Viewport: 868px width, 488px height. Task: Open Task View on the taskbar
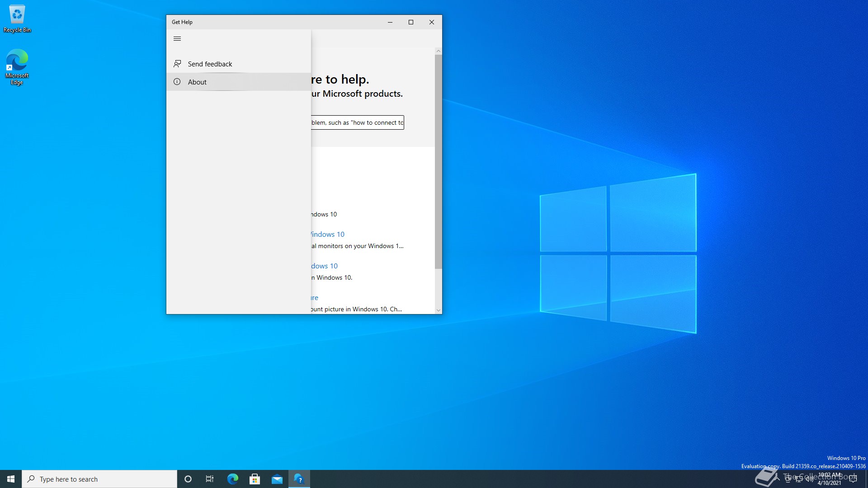[210, 479]
